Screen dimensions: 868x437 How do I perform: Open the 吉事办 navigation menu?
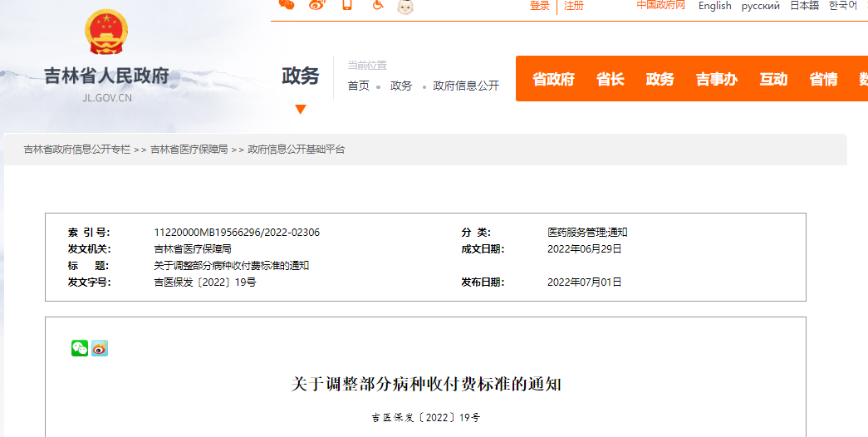coord(716,79)
